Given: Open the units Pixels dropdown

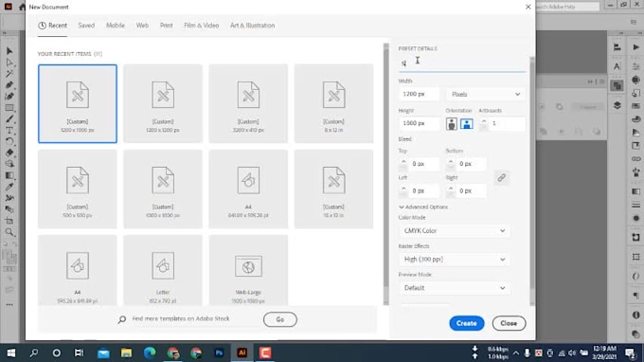Looking at the screenshot, I should click(x=486, y=94).
